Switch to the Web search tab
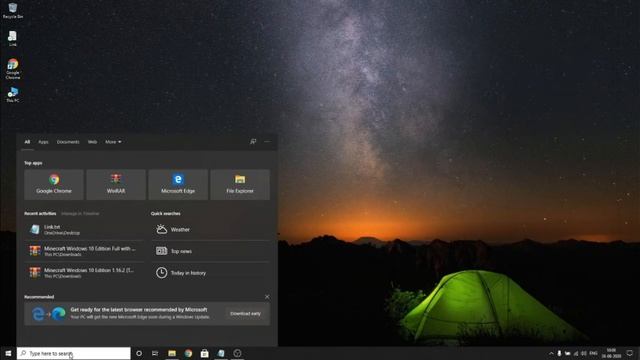 tap(93, 142)
